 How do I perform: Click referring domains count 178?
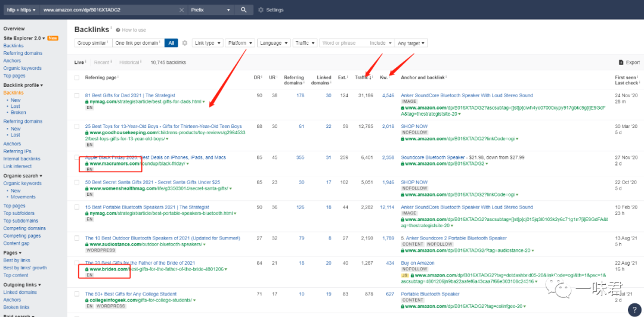tap(300, 95)
